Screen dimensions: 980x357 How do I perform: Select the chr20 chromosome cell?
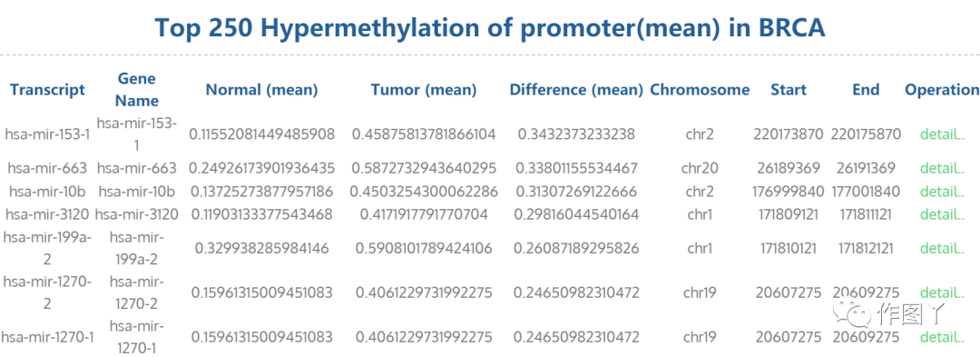click(x=700, y=168)
